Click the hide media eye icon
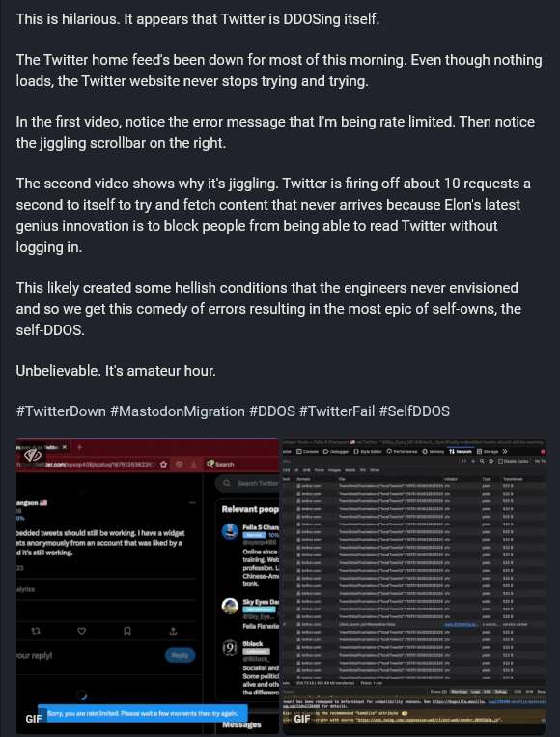The width and height of the screenshot is (560, 737). [34, 455]
